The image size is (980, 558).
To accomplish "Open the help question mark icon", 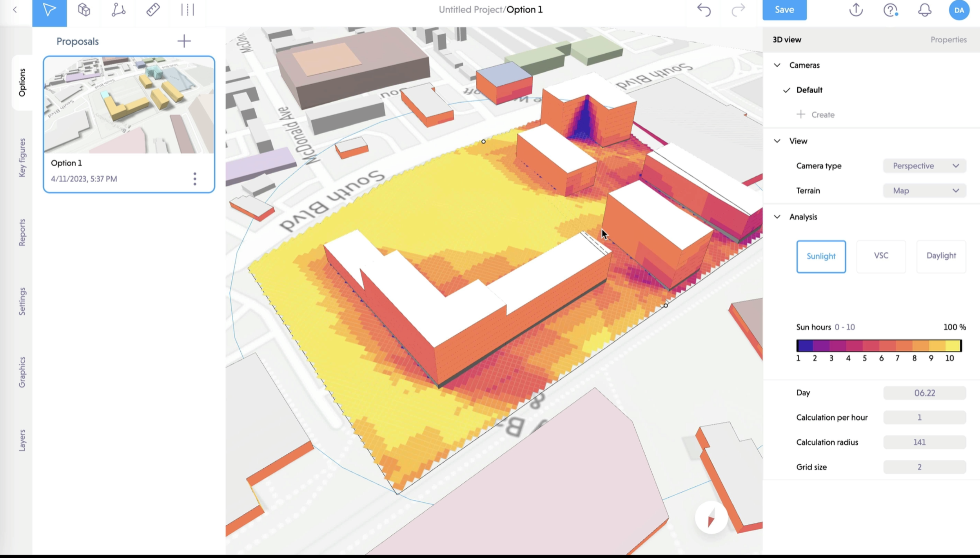I will click(x=890, y=10).
